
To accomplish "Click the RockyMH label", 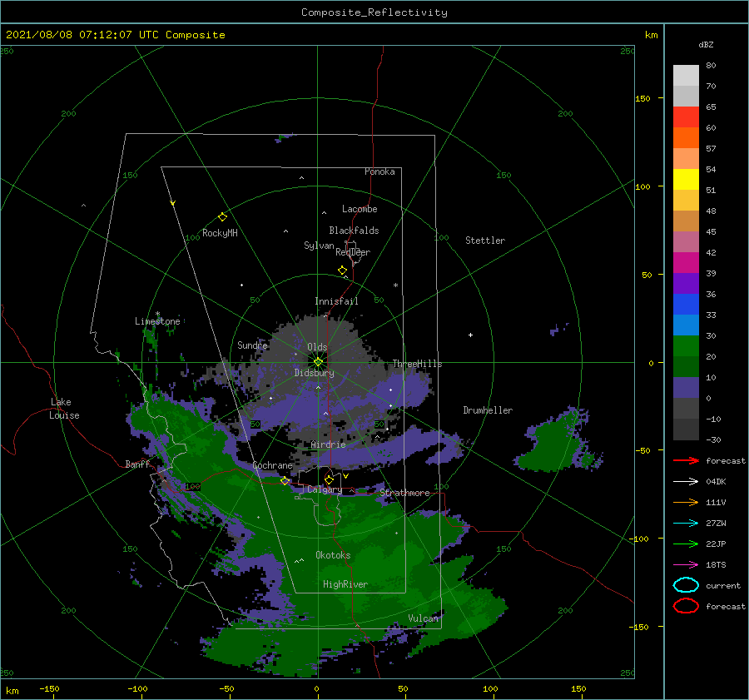I will click(x=220, y=233).
